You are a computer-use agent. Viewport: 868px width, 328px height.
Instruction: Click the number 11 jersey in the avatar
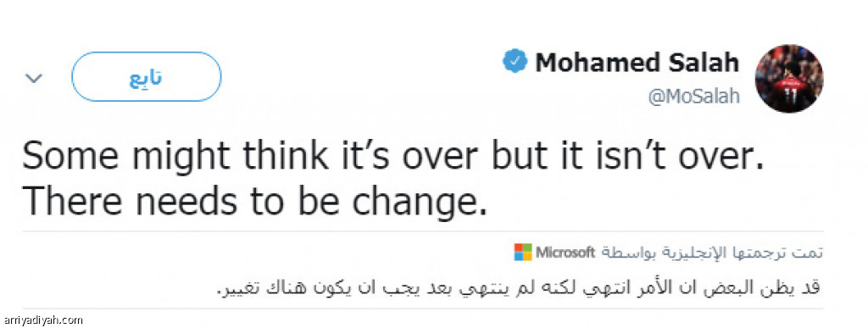point(790,93)
